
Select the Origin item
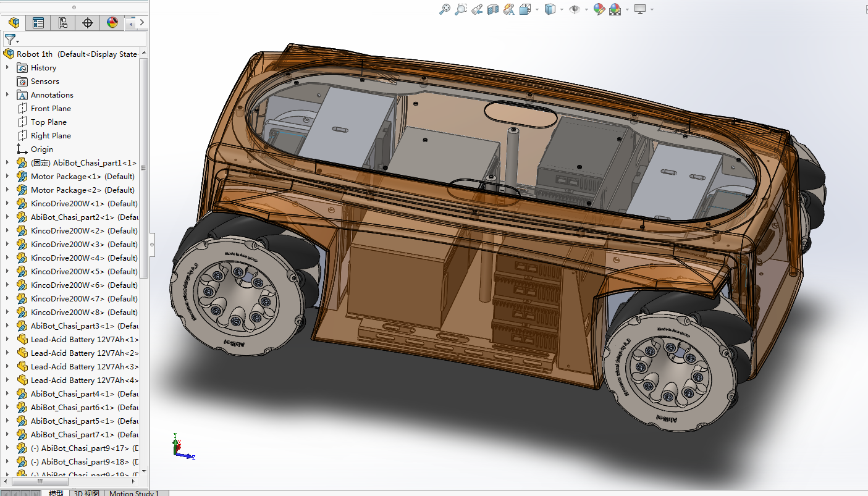pyautogui.click(x=41, y=149)
